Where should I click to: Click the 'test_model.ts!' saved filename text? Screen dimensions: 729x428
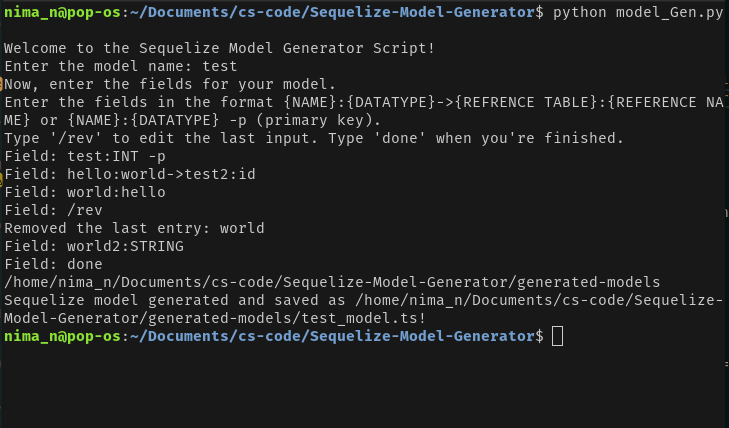tap(364, 318)
